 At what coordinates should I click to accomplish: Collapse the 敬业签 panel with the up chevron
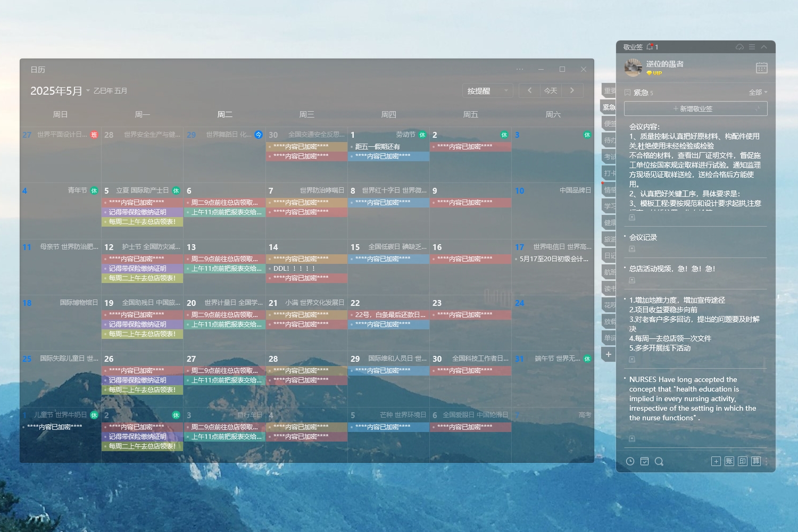[764, 47]
